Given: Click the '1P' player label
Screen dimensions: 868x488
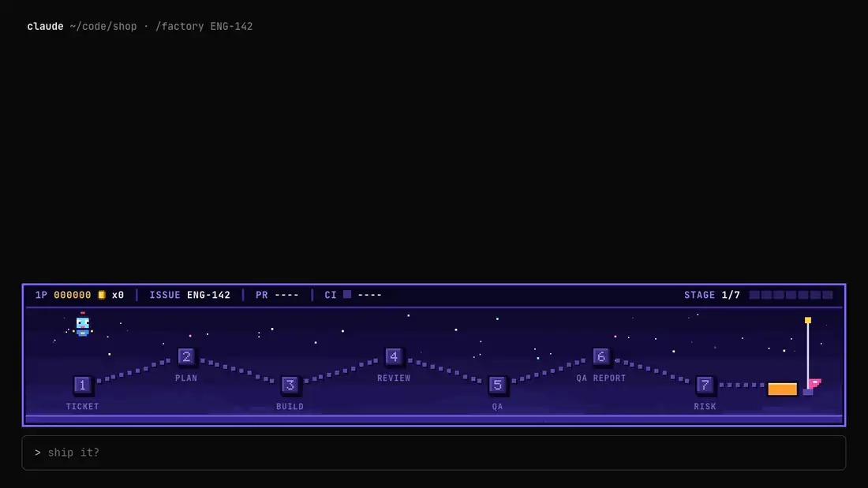Looking at the screenshot, I should pyautogui.click(x=42, y=295).
